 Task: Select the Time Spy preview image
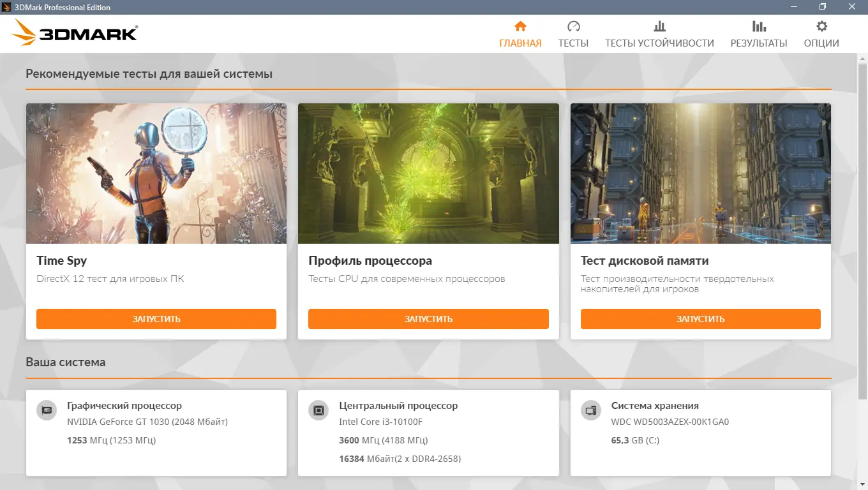pos(156,174)
